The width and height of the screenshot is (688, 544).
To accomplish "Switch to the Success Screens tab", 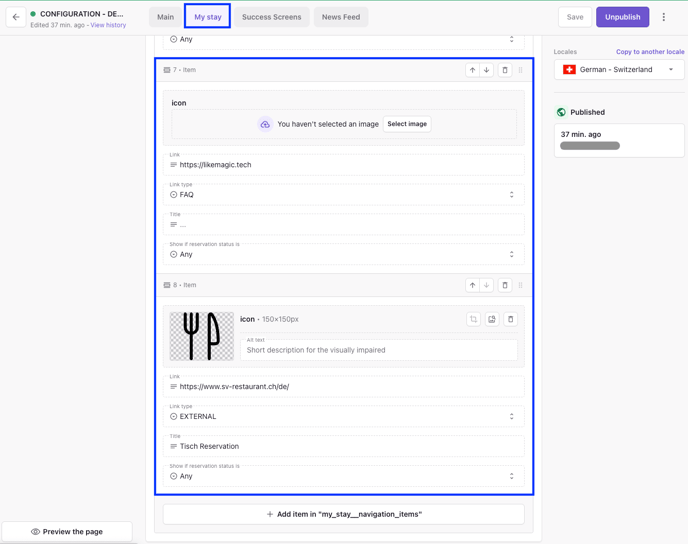I will 272,17.
